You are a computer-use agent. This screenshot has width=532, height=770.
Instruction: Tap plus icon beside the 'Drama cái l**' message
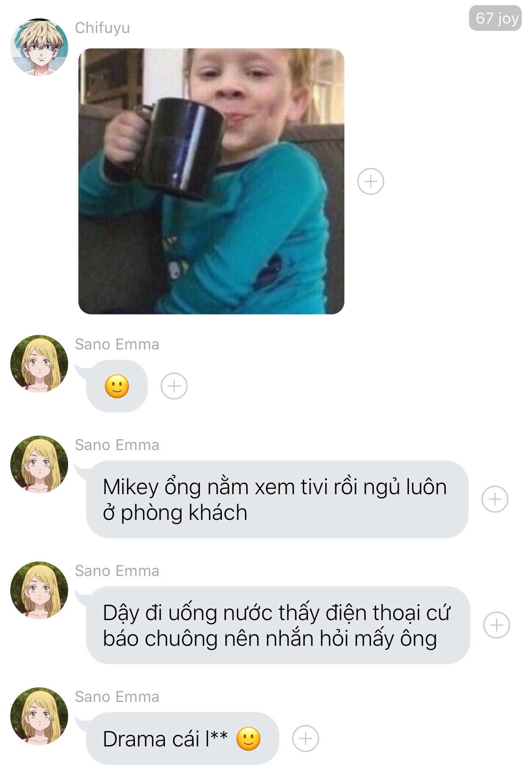coord(305,739)
